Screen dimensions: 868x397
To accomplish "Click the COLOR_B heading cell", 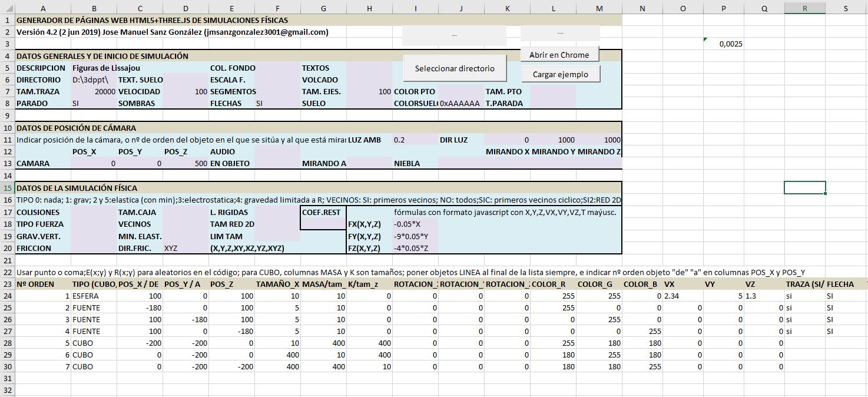I will coord(642,284).
